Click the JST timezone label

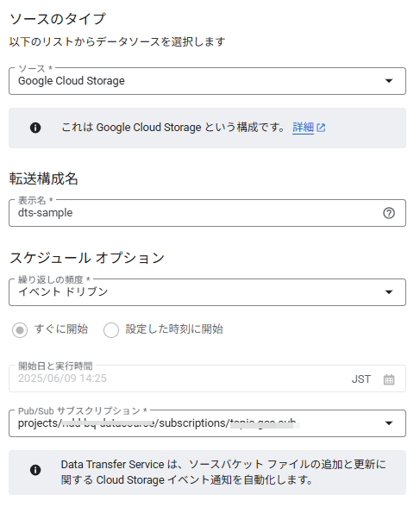[360, 379]
